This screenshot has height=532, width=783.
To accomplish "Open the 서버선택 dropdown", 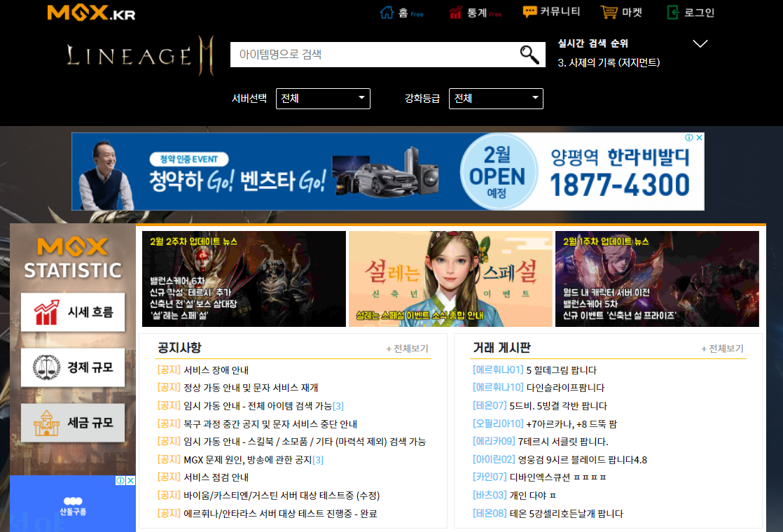I will coord(323,98).
